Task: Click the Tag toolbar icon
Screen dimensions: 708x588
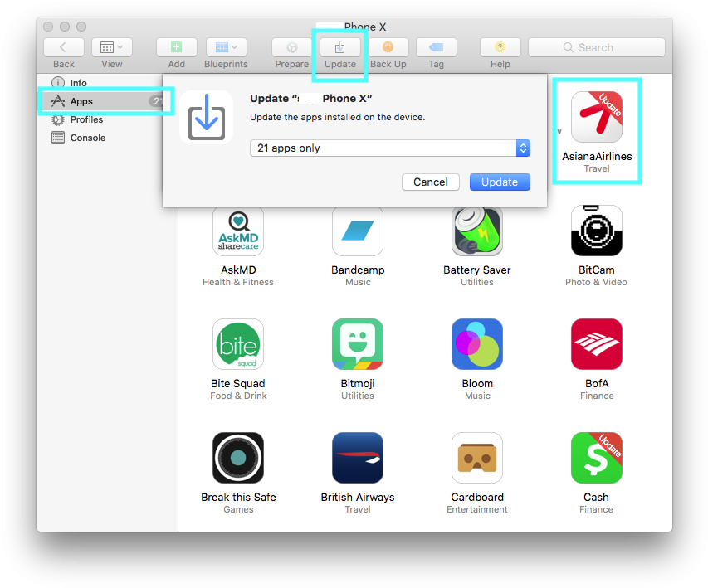Action: click(437, 47)
